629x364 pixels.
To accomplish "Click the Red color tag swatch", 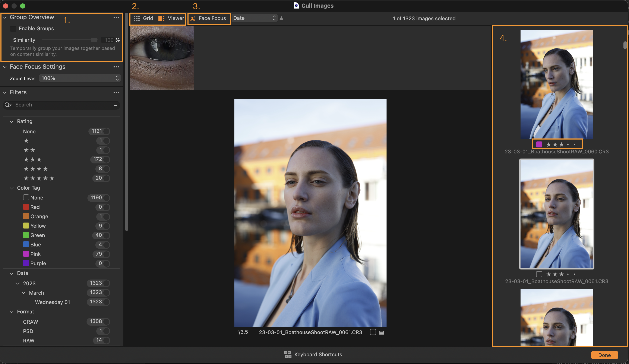I will click(x=26, y=207).
